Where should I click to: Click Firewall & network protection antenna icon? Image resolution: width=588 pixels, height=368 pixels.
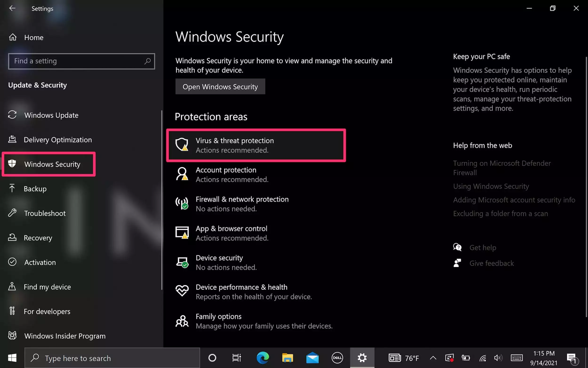tap(182, 203)
